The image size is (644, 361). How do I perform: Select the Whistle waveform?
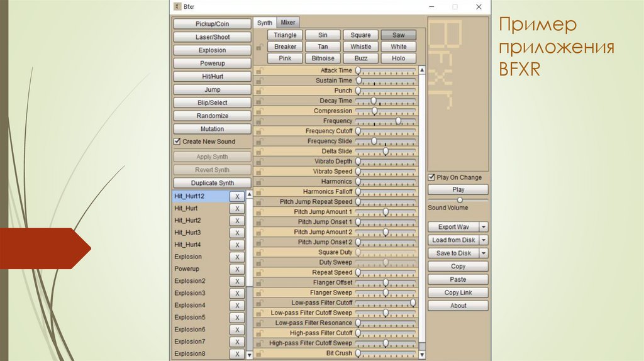coord(360,47)
